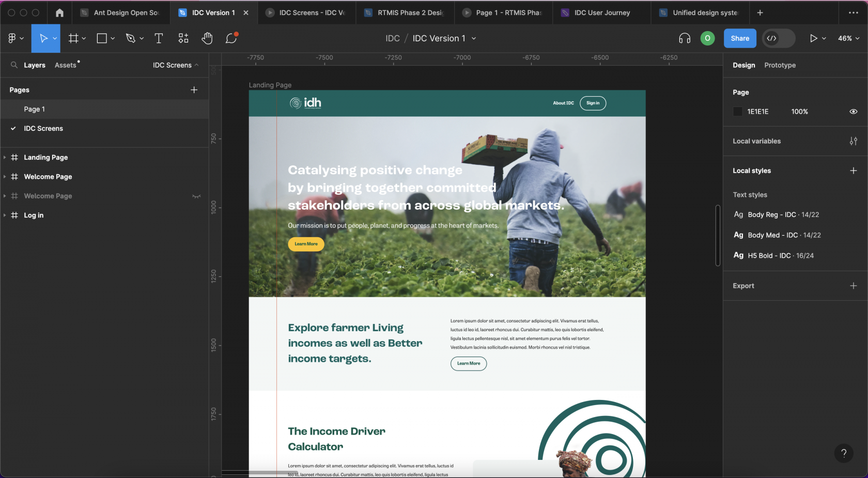
Task: Show the hidden Welcome Page layer
Action: 196,196
